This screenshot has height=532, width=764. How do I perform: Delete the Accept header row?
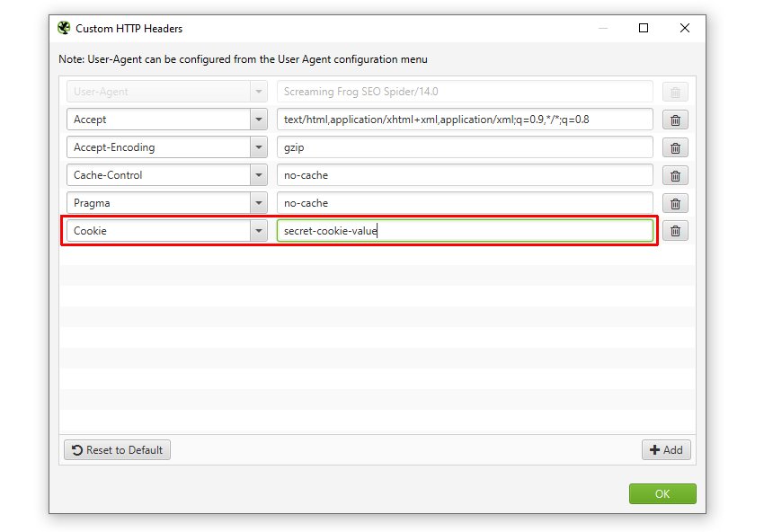[675, 120]
